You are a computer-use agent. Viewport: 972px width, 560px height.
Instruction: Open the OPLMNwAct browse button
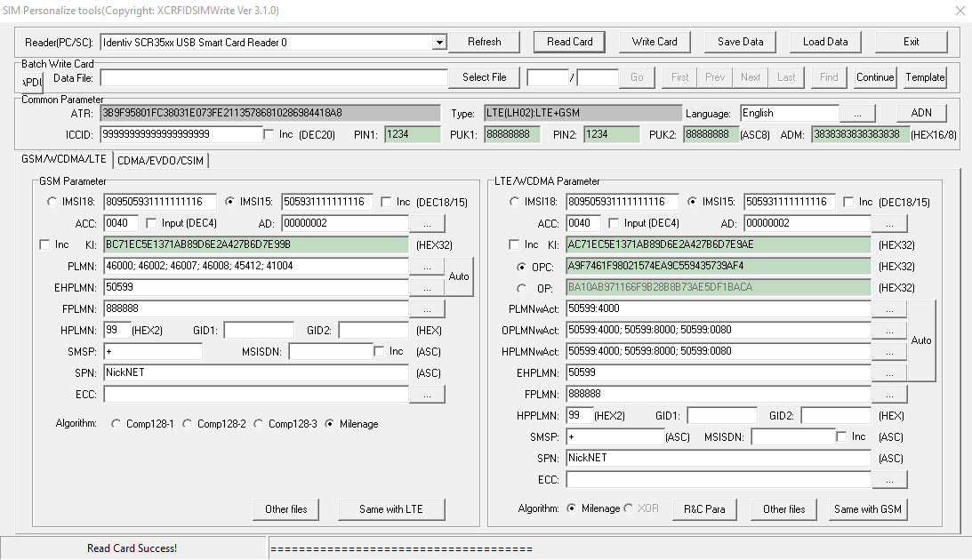889,331
